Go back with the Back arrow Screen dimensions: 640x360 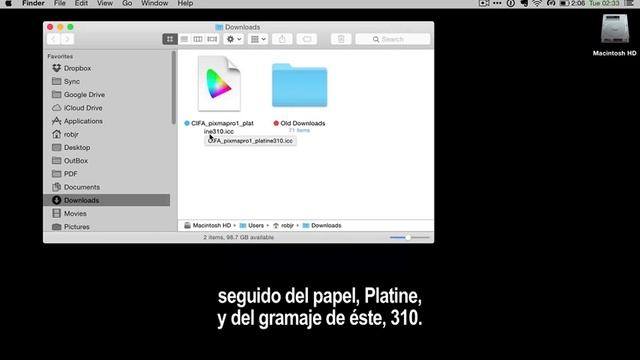[53, 39]
